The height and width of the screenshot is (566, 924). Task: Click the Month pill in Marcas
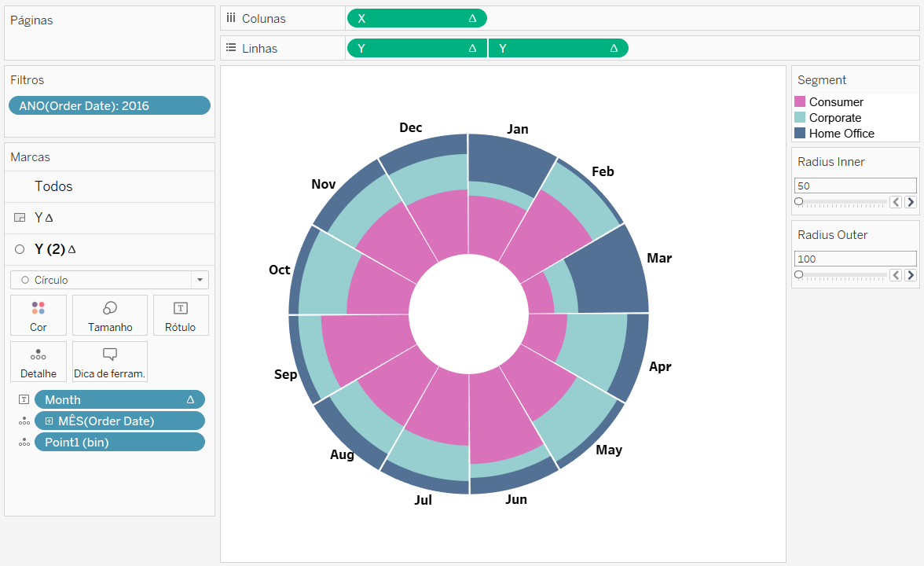(119, 399)
